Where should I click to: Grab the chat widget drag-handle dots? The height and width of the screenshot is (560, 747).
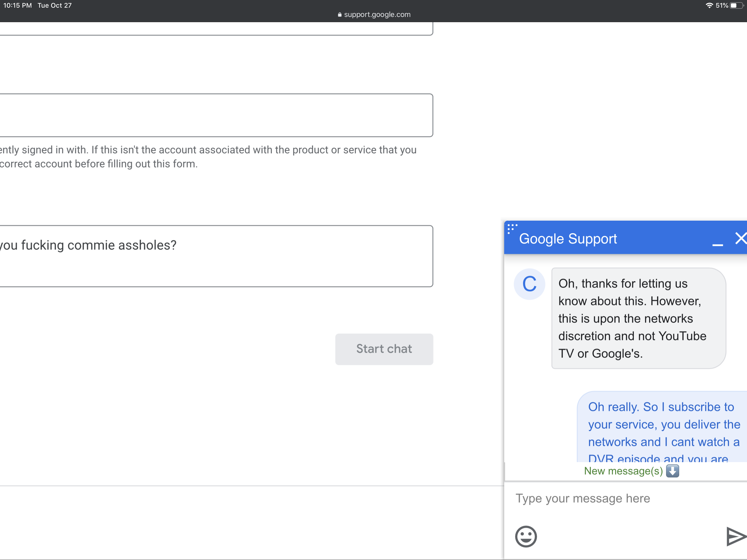coord(512,228)
